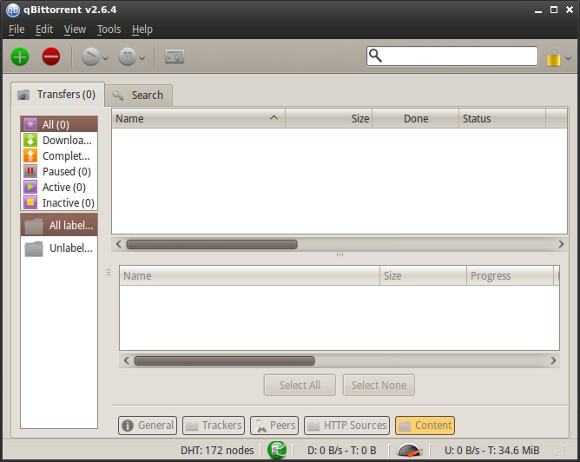Focus the torrent filter search field
The height and width of the screenshot is (462, 580).
pyautogui.click(x=452, y=56)
